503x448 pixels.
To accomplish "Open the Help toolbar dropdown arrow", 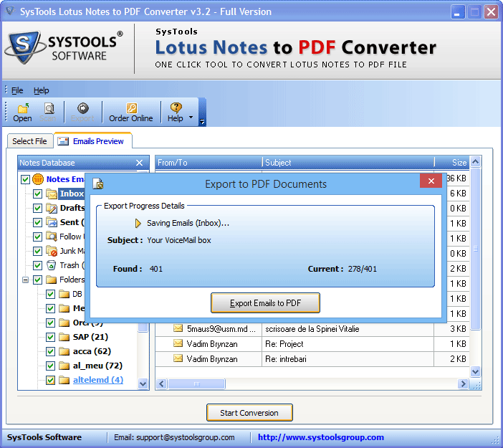I will (191, 117).
